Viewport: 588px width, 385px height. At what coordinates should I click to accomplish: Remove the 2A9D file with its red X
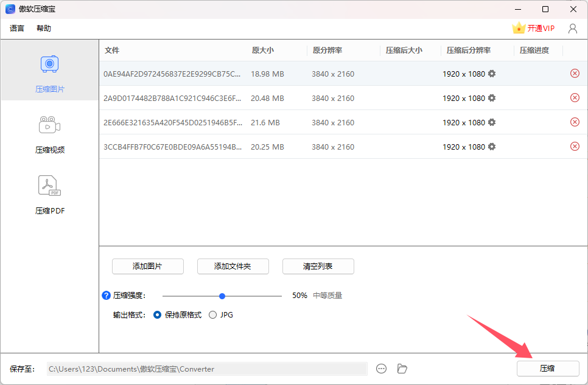(575, 98)
